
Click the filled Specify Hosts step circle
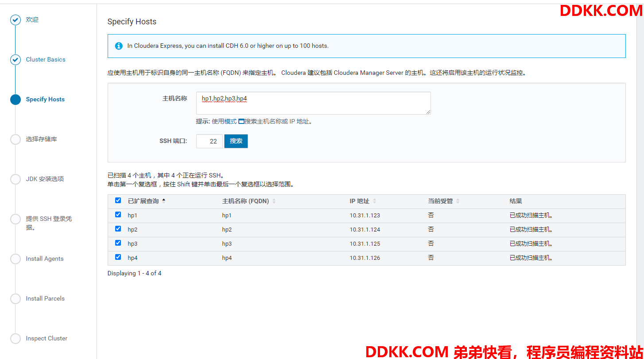[16, 100]
